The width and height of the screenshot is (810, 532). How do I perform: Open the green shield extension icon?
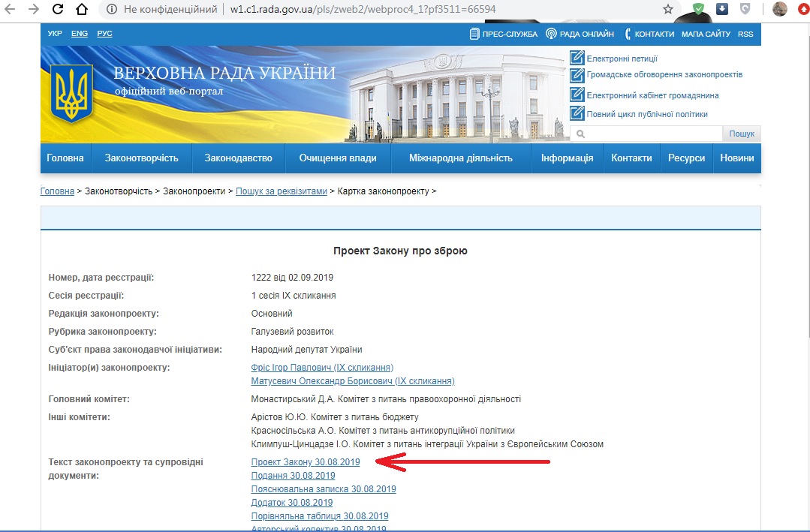(698, 9)
